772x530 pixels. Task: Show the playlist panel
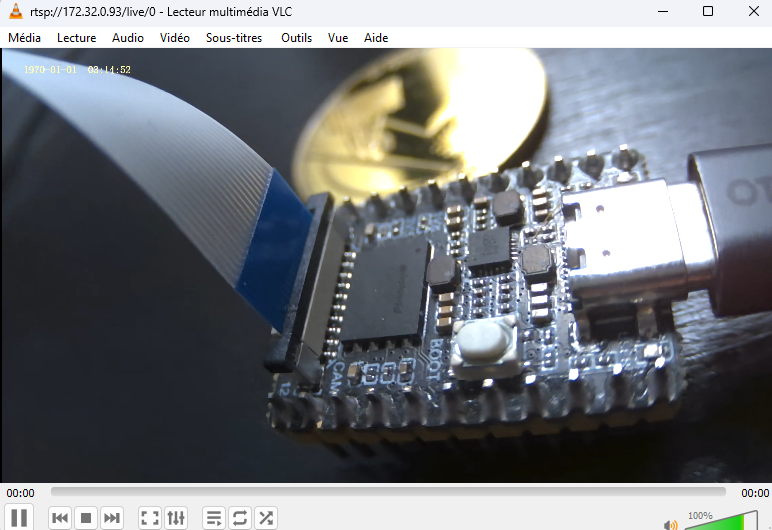(214, 517)
